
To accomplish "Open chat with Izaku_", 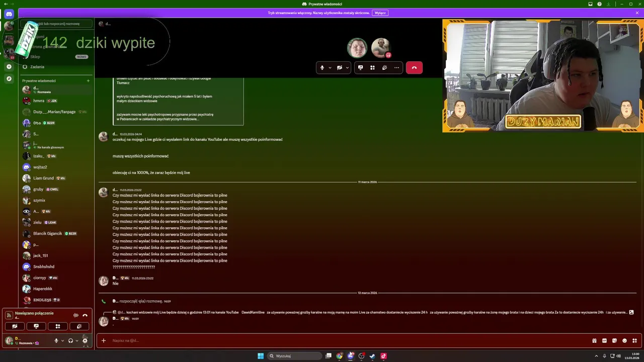I will [56, 156].
